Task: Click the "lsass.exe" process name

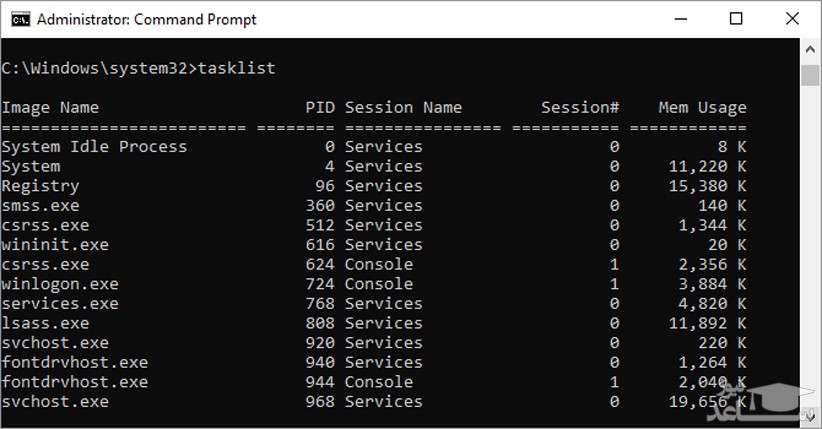Action: [x=45, y=323]
